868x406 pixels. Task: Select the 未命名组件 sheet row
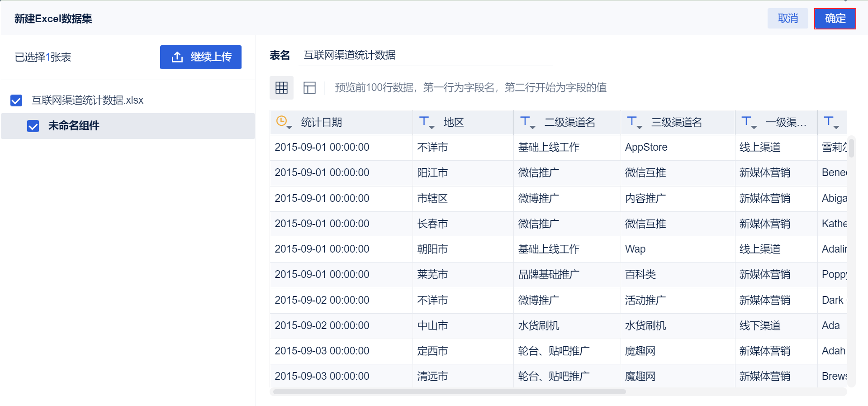(128, 126)
